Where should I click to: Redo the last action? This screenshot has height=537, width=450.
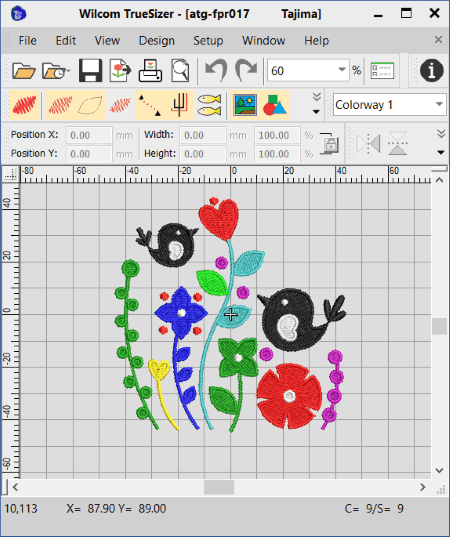tap(246, 71)
